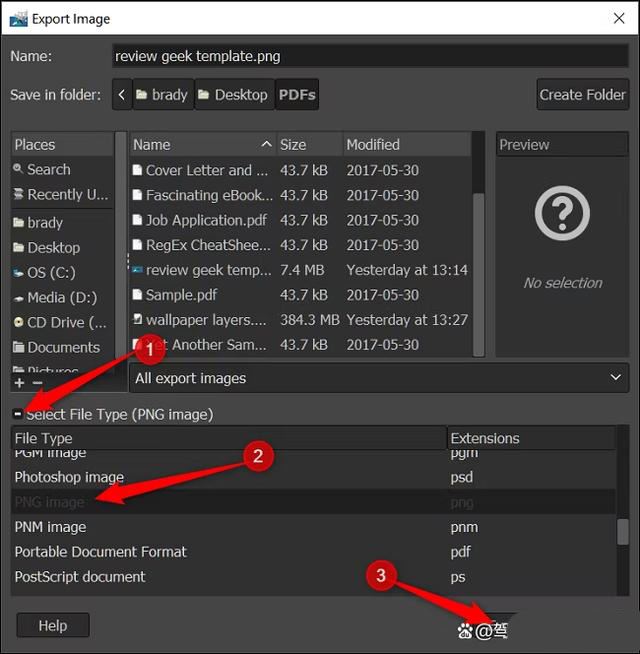Open the All export images dropdown
The width and height of the screenshot is (640, 654).
(x=379, y=378)
